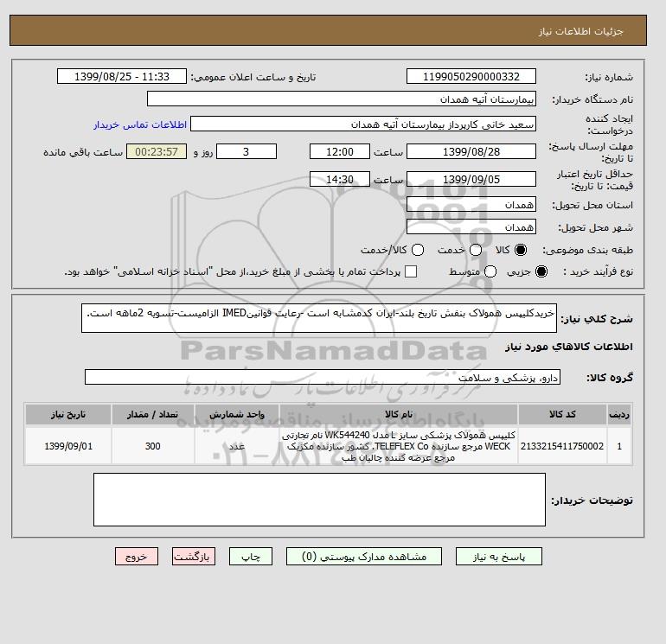Click the product name cell کلیپس همولاک
The image size is (666, 644).
(x=399, y=446)
